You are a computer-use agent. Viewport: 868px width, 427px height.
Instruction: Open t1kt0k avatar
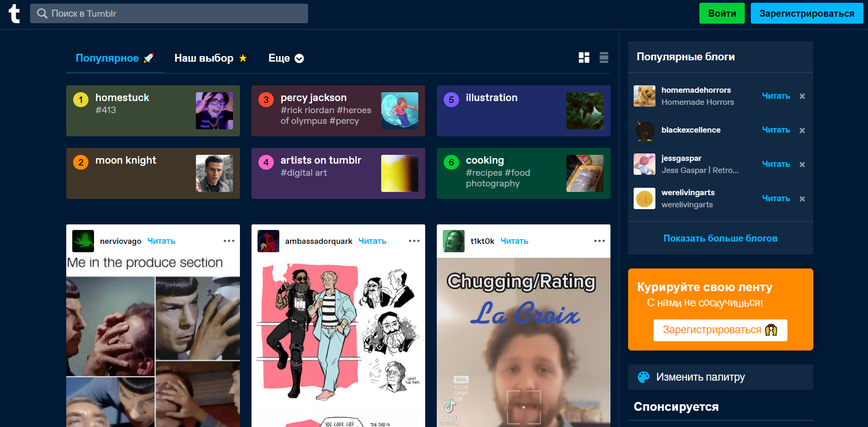(453, 241)
